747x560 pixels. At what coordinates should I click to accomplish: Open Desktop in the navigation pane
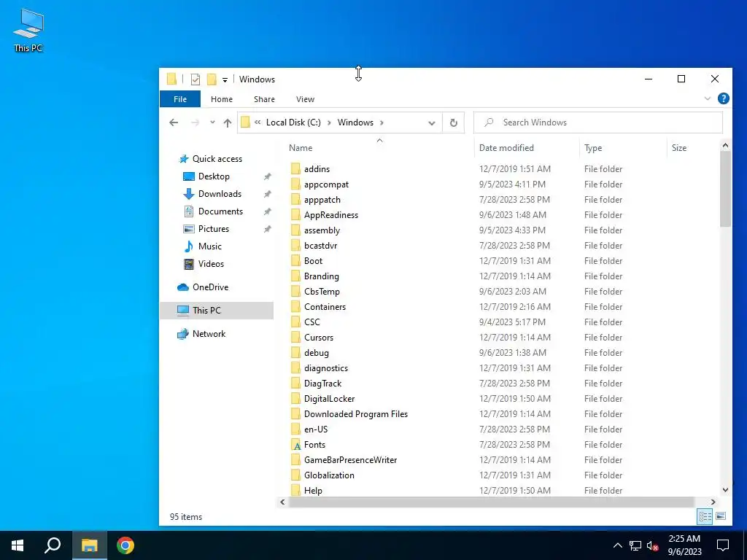(x=214, y=176)
